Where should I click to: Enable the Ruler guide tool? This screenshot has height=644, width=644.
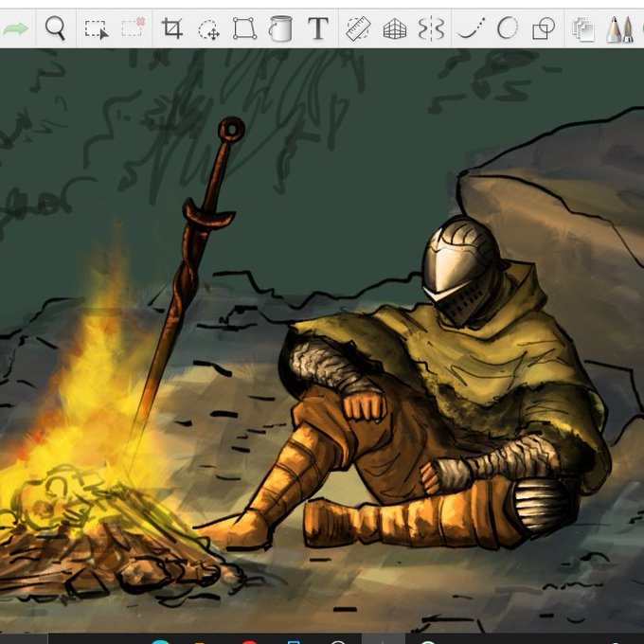(358, 28)
